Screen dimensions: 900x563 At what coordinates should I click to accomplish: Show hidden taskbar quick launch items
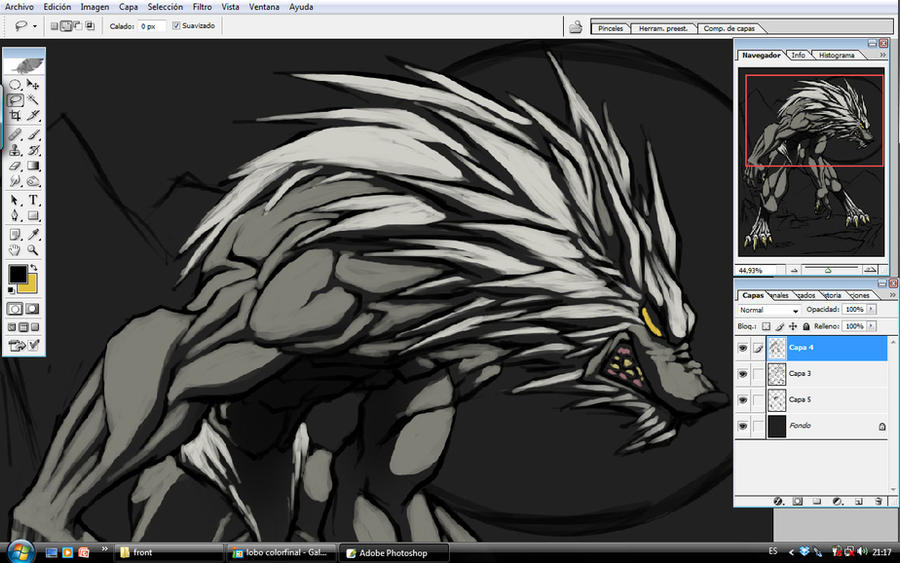point(104,549)
